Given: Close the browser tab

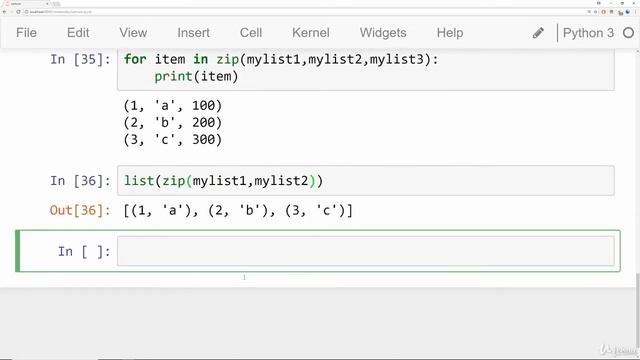Looking at the screenshot, I should [x=47, y=4].
